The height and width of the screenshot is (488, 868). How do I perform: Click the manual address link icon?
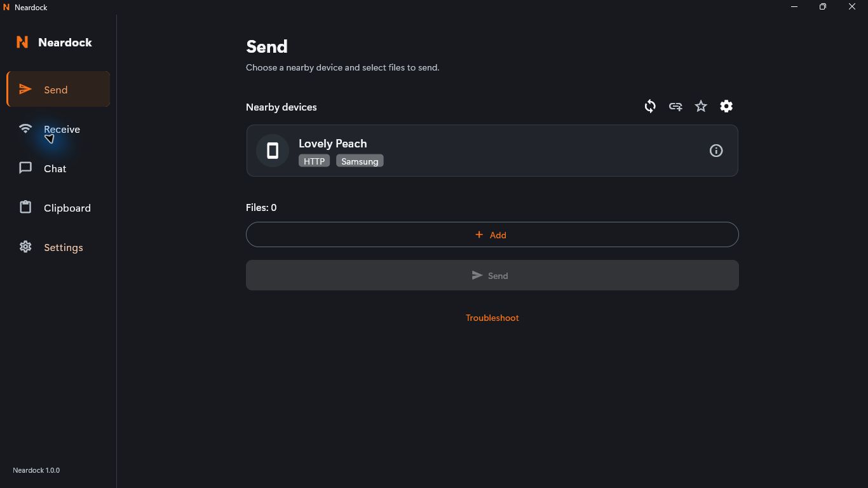675,106
